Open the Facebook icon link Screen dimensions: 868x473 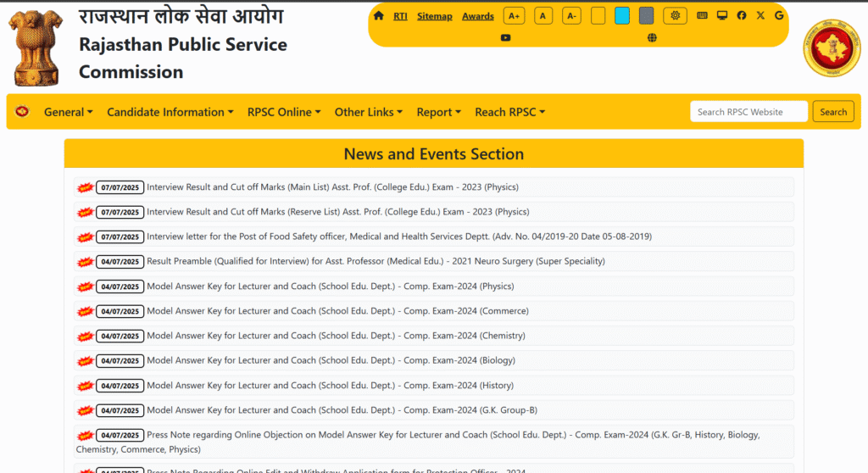click(741, 15)
